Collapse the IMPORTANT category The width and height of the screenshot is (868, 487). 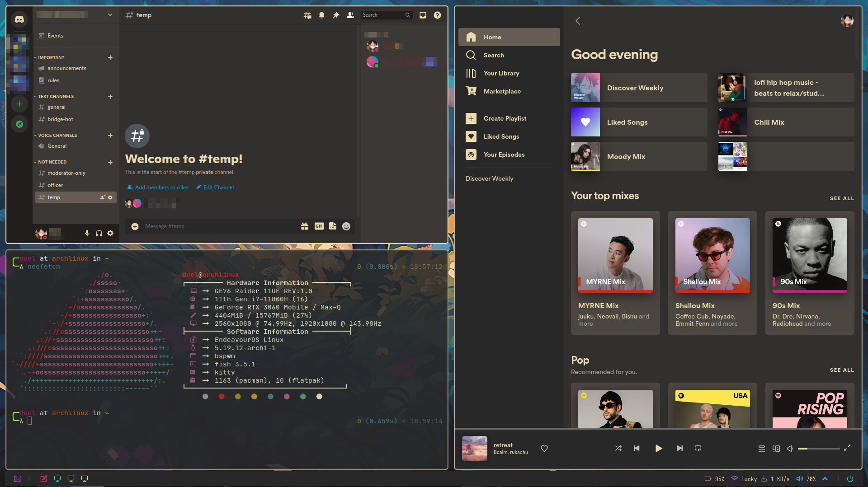(x=51, y=58)
